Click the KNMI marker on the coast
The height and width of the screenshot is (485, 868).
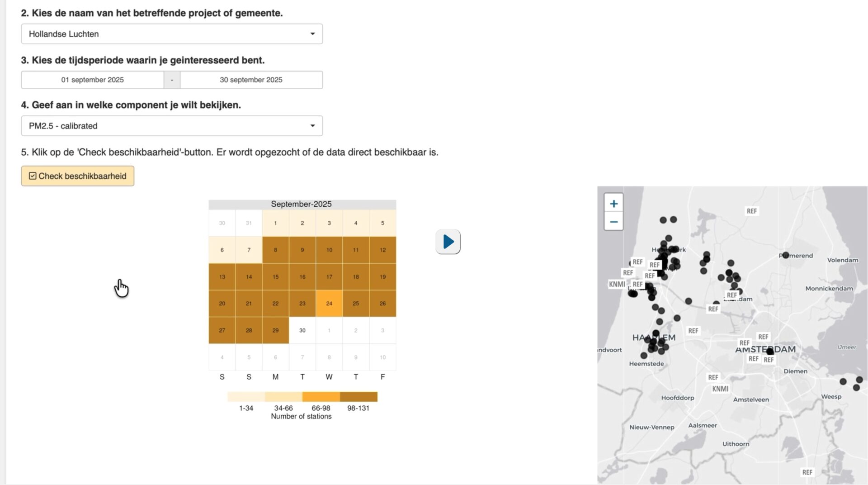point(617,284)
